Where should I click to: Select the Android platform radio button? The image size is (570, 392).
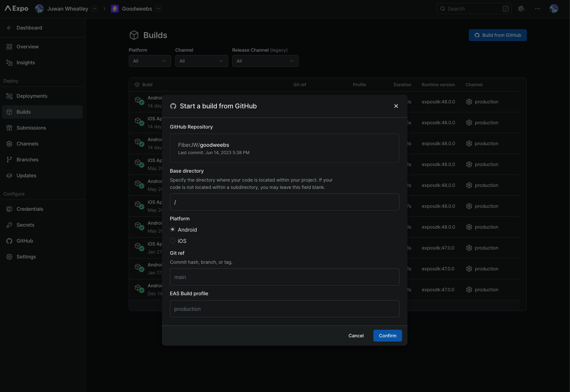[173, 229]
